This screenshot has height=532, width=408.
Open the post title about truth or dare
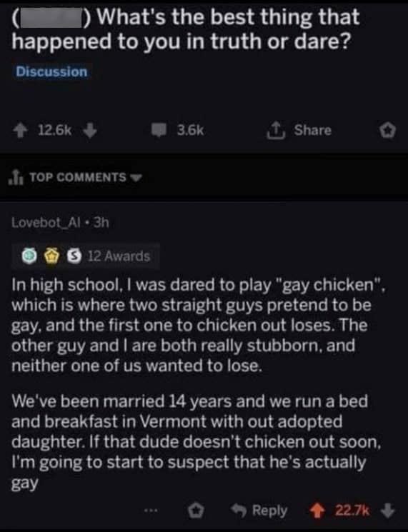pos(185,29)
